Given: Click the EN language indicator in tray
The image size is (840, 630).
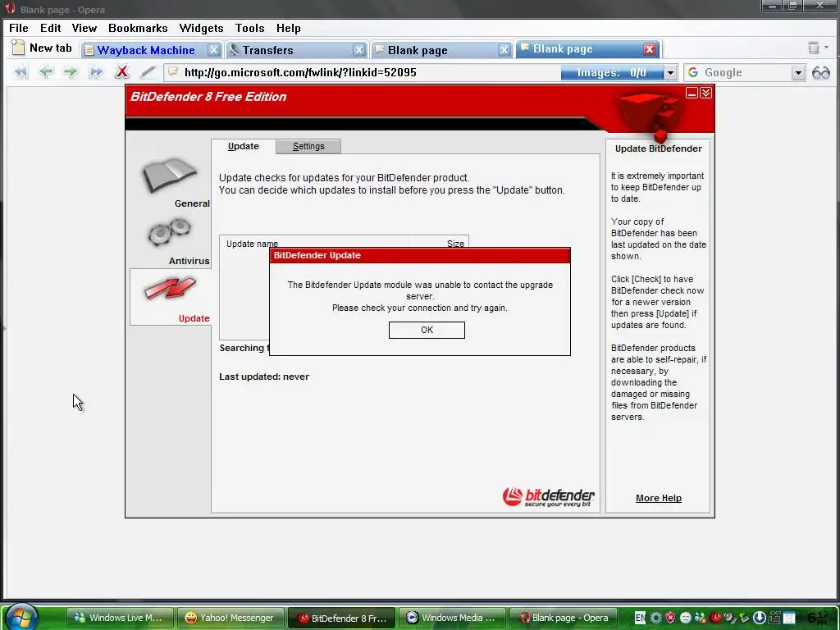Looking at the screenshot, I should tap(640, 618).
